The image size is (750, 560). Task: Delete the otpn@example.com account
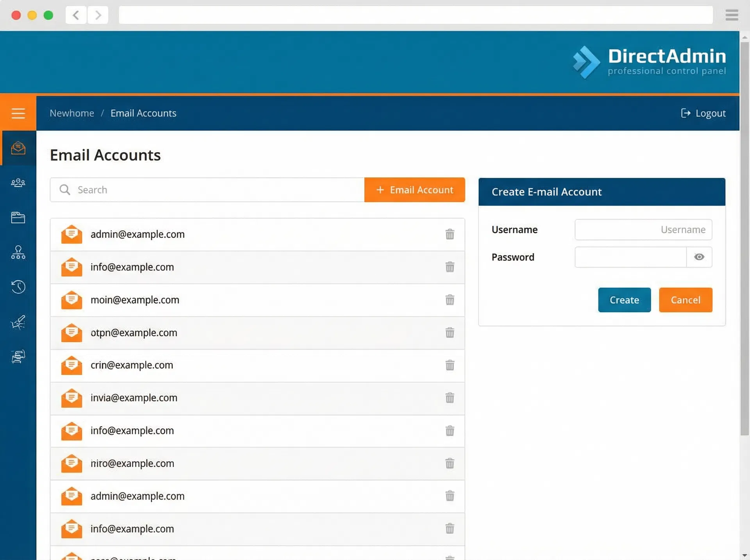point(450,332)
